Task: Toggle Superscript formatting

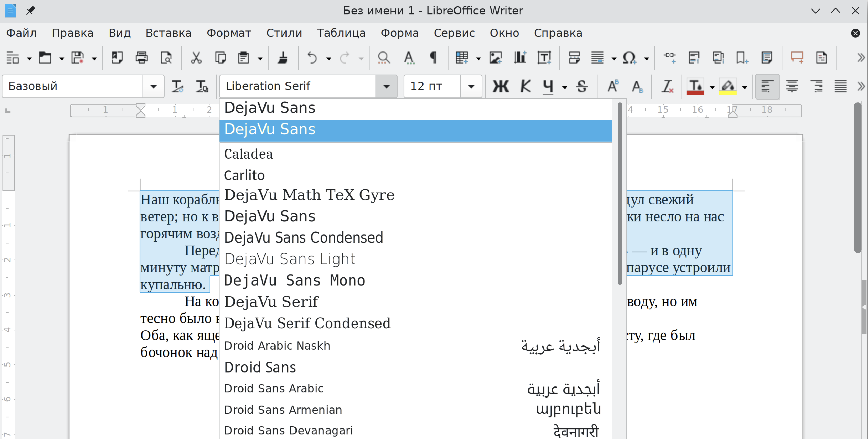Action: pos(613,86)
